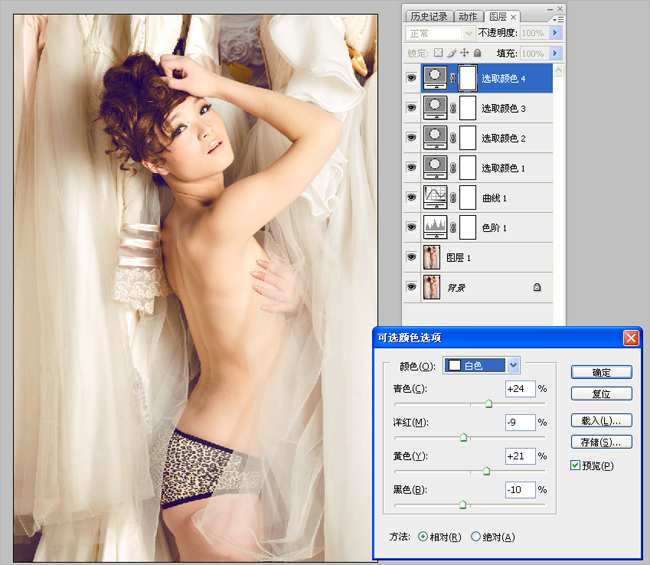
Task: Toggle visibility of 曲线 1 layer
Action: pyautogui.click(x=411, y=197)
